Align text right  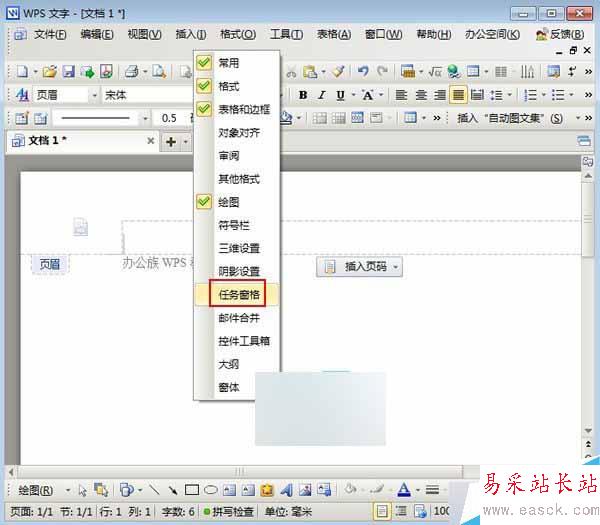(440, 95)
